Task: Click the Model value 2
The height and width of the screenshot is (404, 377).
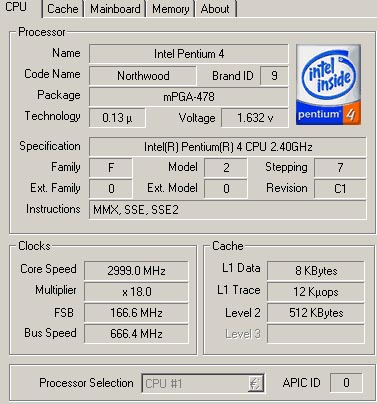Action: pyautogui.click(x=226, y=167)
